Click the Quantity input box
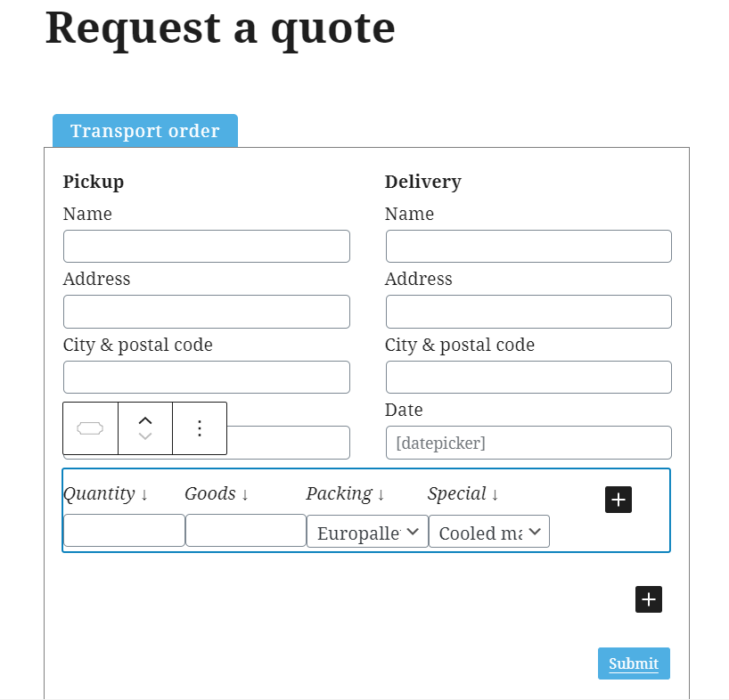729x700 pixels. (x=124, y=531)
